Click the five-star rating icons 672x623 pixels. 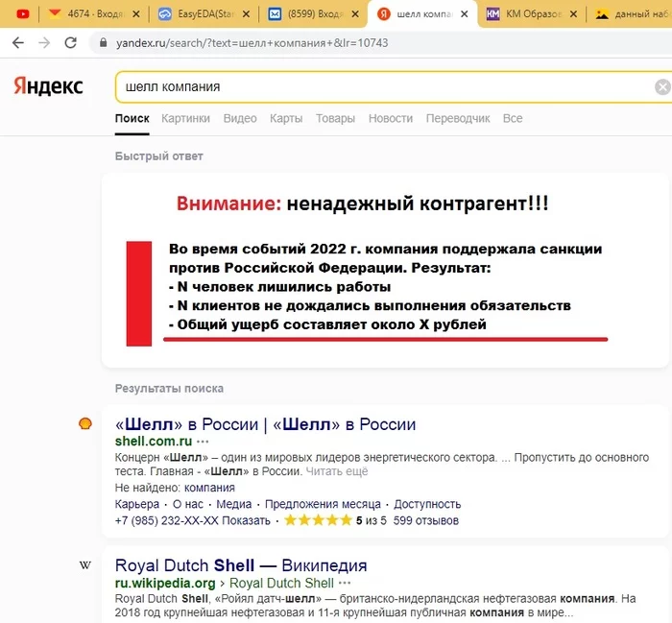tap(318, 520)
